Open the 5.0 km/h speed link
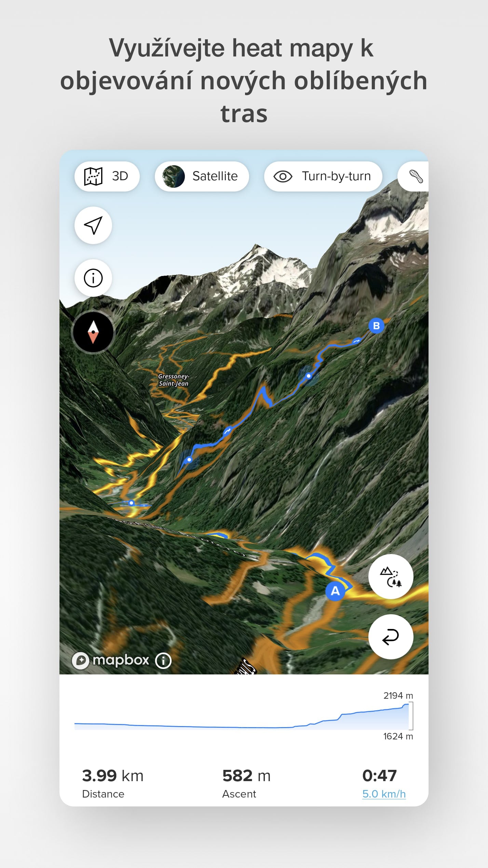Screen dimensions: 488x868 coord(384,794)
